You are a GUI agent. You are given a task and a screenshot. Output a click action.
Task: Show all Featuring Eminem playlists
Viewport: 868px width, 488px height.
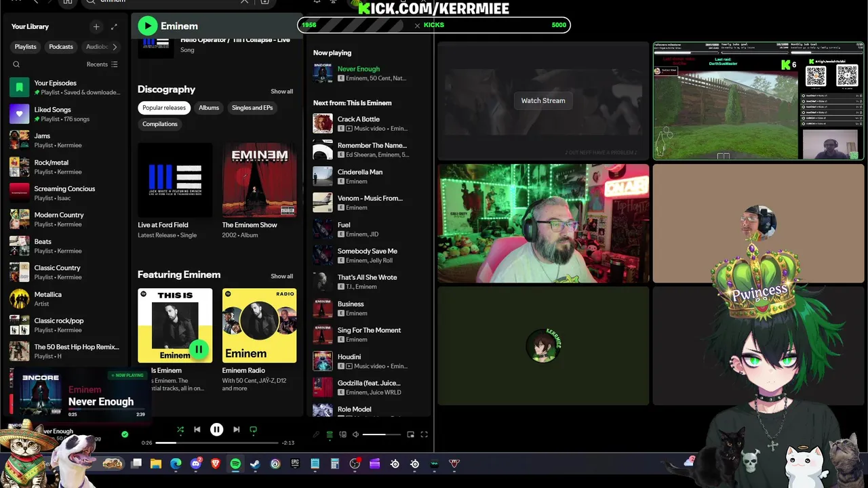click(282, 277)
